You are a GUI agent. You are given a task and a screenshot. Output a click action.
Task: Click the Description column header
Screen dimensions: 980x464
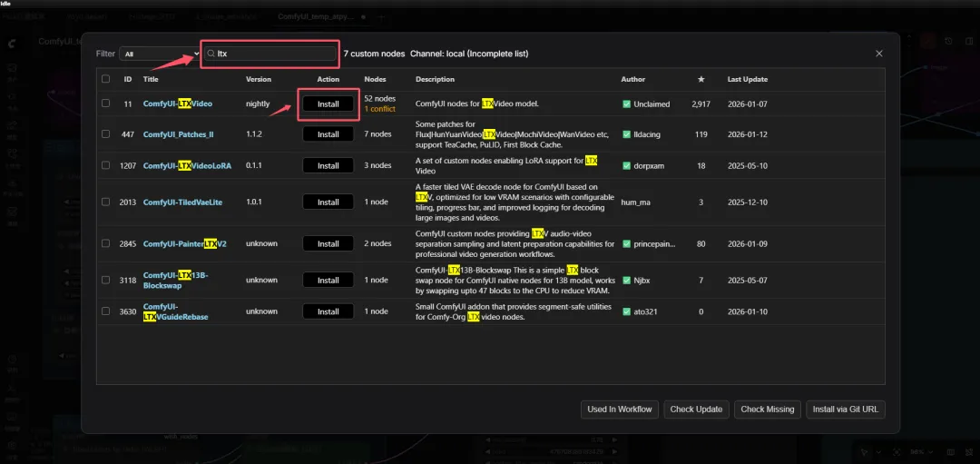coord(435,79)
